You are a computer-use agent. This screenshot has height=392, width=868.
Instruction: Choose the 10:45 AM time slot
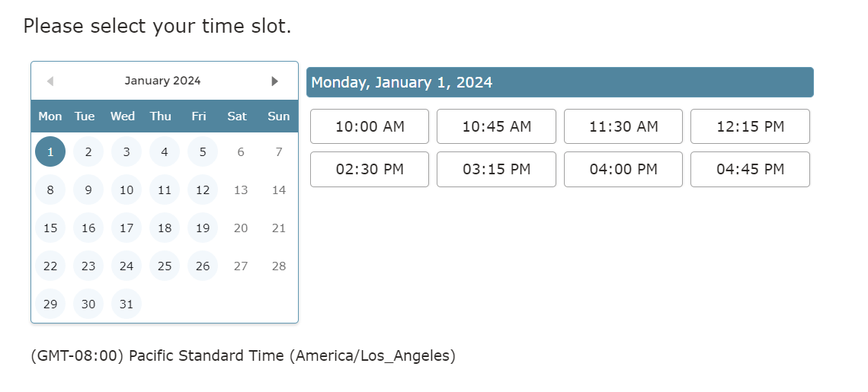(x=496, y=126)
